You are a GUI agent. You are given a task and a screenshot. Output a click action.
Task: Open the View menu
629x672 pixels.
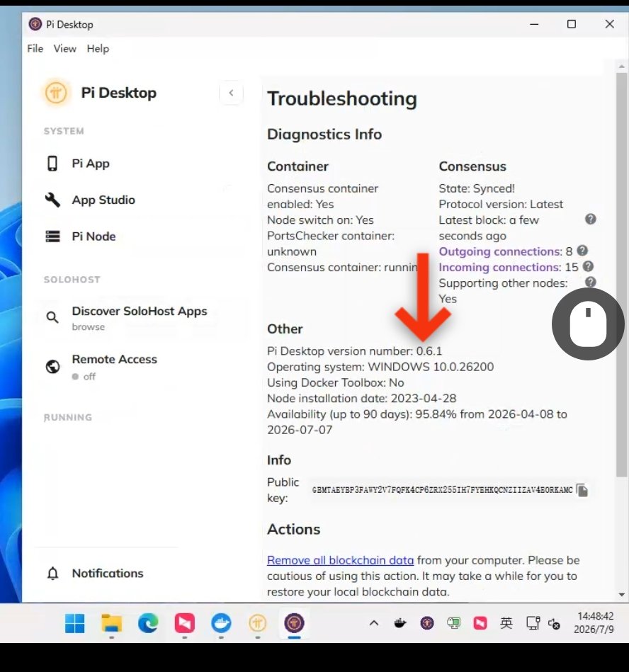tap(64, 48)
